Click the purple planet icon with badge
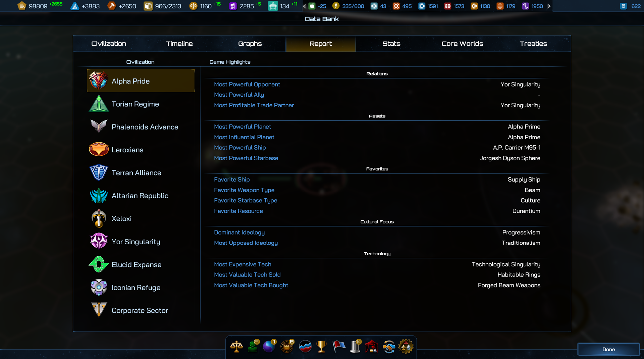The width and height of the screenshot is (644, 359). click(269, 347)
